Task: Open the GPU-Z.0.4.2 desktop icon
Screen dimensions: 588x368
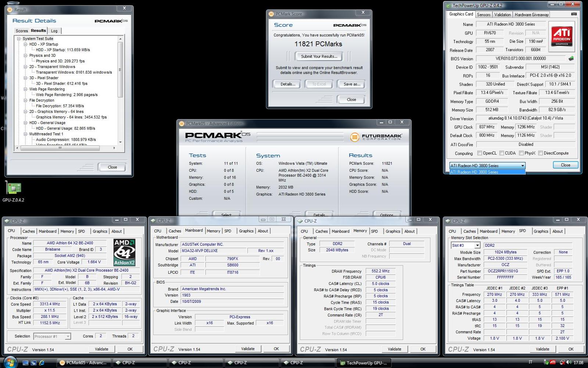Action: point(14,188)
